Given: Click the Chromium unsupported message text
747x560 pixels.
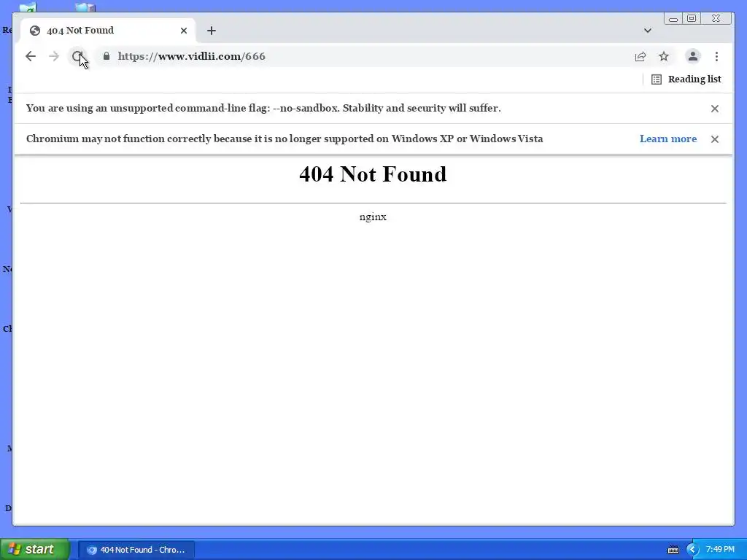Looking at the screenshot, I should [x=285, y=139].
